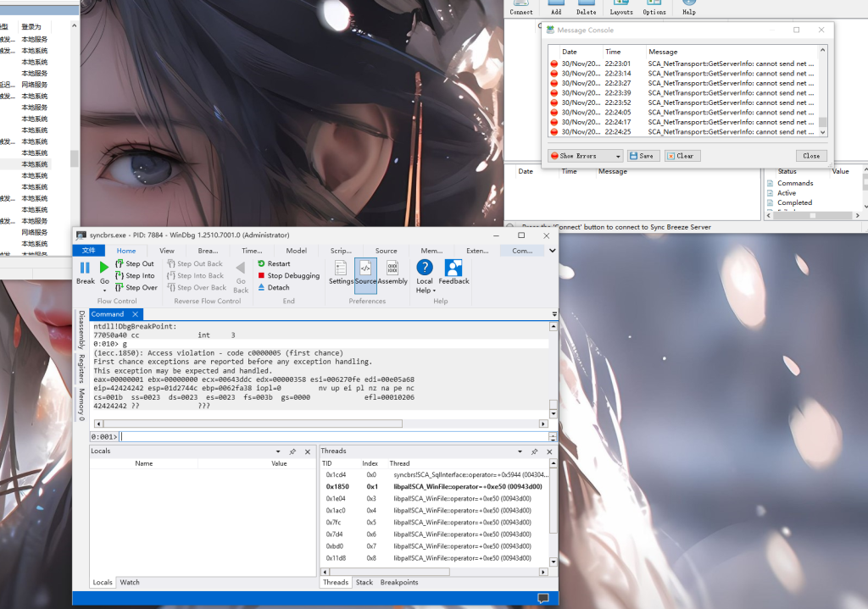This screenshot has width=868, height=609.
Task: Click the Restart debugging icon
Action: tap(262, 263)
